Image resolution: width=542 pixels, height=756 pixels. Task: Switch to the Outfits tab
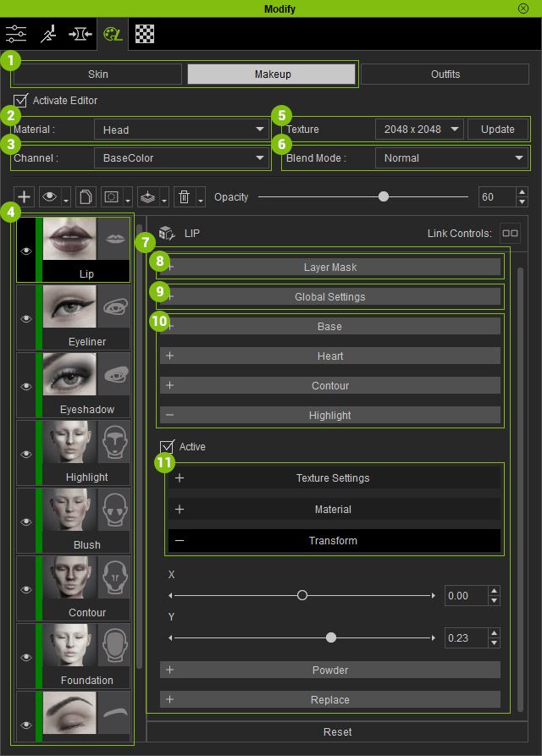[x=445, y=74]
